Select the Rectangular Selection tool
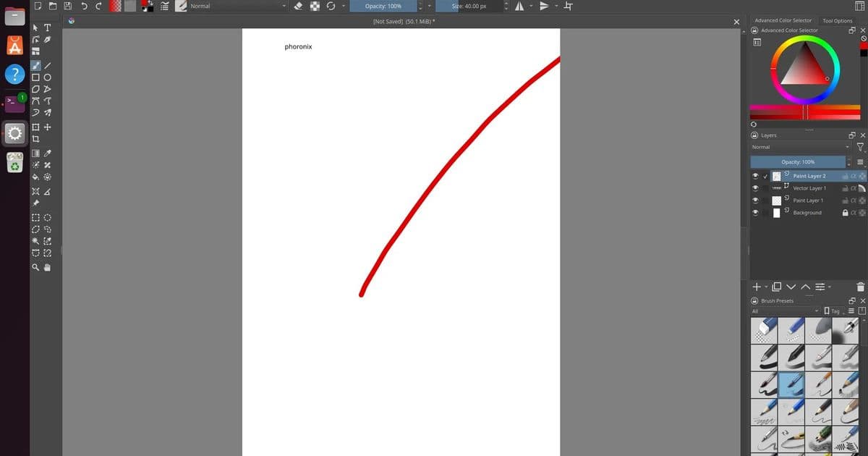 (x=35, y=217)
